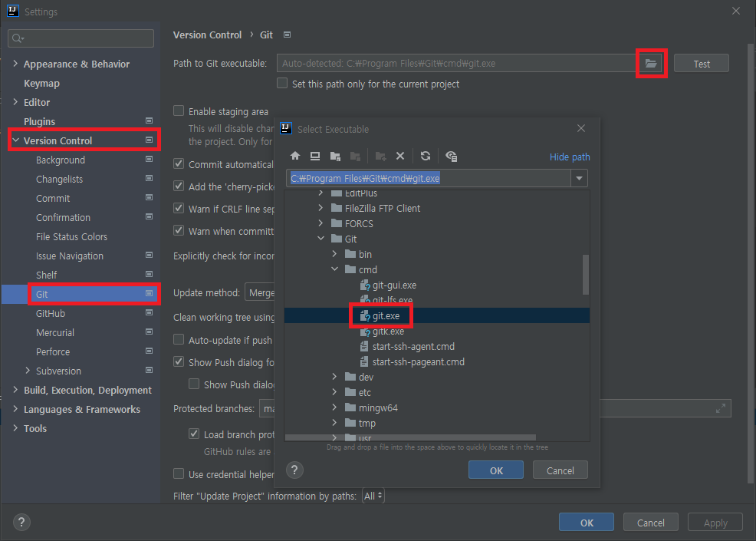Click the IntelliJ logo in Settings title bar
This screenshot has height=541, width=756.
[13, 11]
